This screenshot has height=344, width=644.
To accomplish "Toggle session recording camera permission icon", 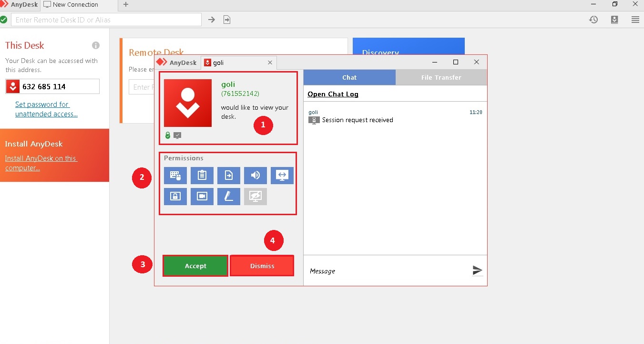I will 202,197.
